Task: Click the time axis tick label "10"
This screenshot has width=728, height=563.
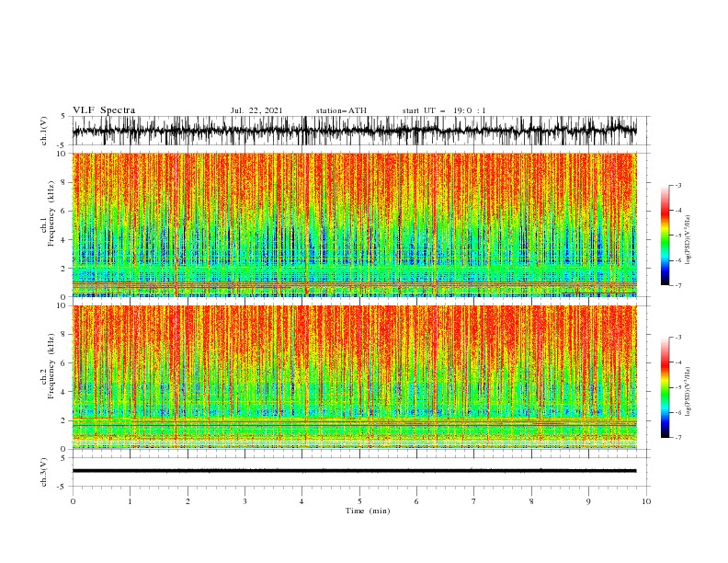Action: (646, 501)
